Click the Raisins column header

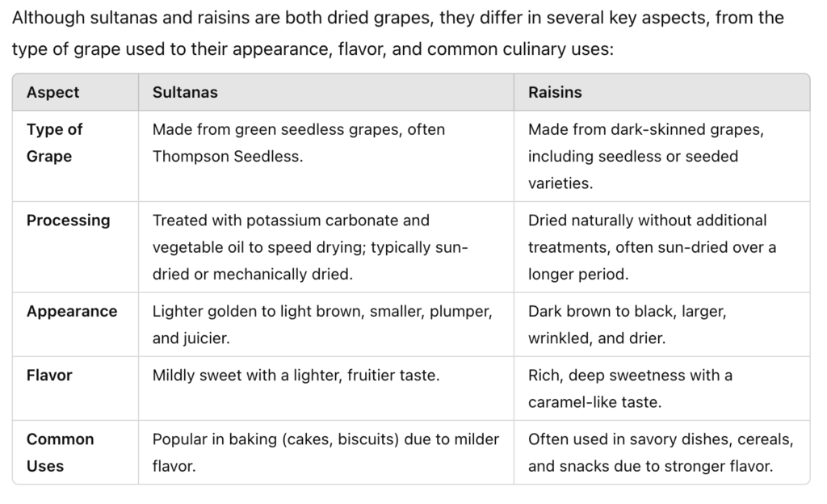click(555, 92)
